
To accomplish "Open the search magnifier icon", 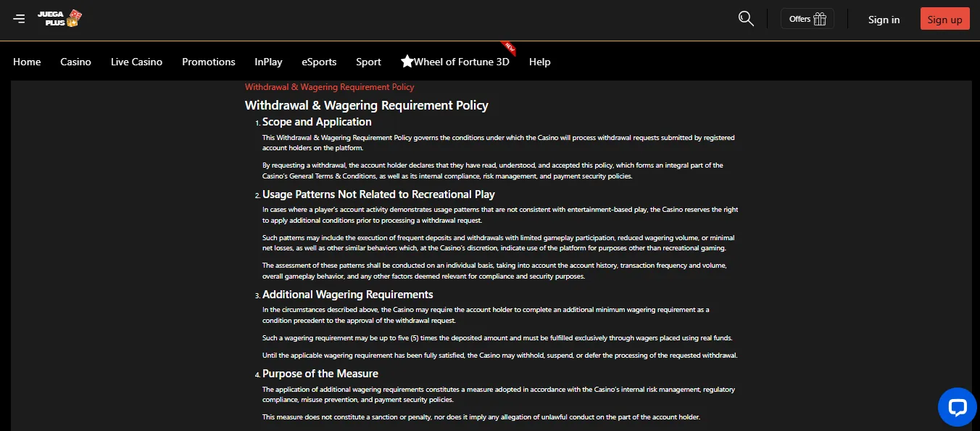I will click(x=746, y=19).
